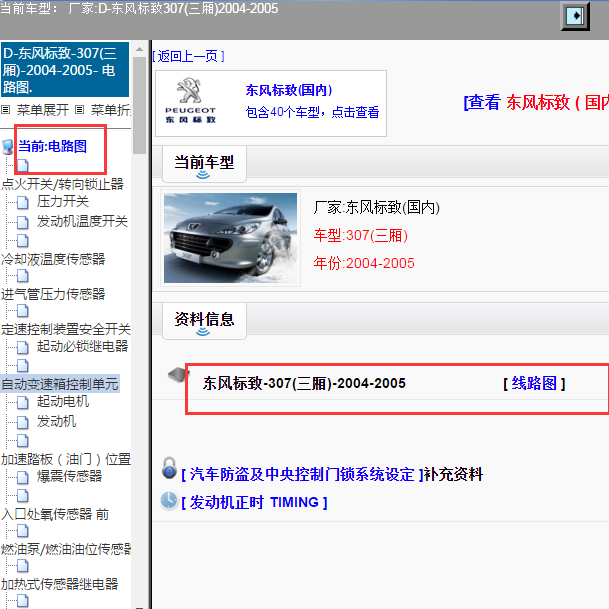Open the 燃油泵/燃油油位传感器 tree entry

coord(66,549)
